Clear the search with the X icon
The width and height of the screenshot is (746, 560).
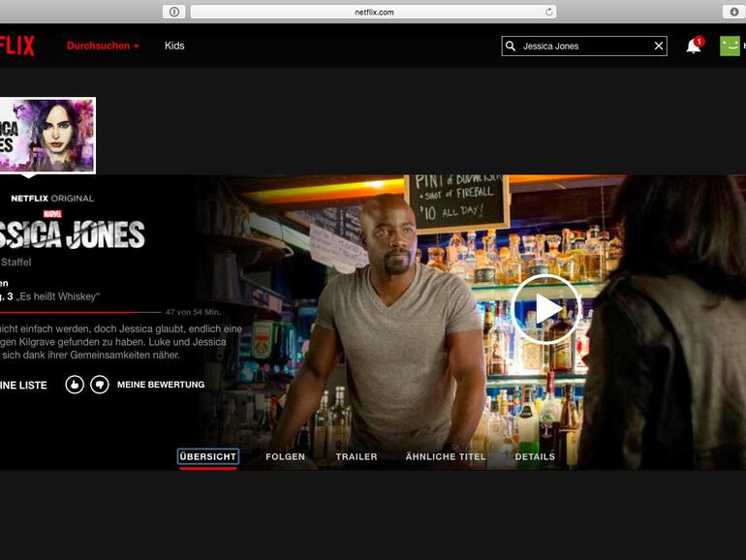pyautogui.click(x=659, y=47)
